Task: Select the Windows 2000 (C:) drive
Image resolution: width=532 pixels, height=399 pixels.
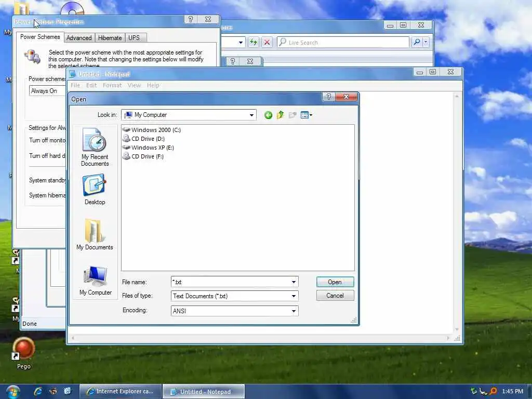Action: pyautogui.click(x=152, y=130)
